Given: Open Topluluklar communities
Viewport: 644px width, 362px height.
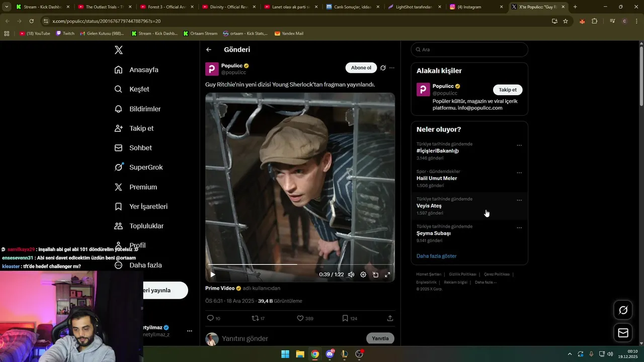Looking at the screenshot, I should (139, 226).
